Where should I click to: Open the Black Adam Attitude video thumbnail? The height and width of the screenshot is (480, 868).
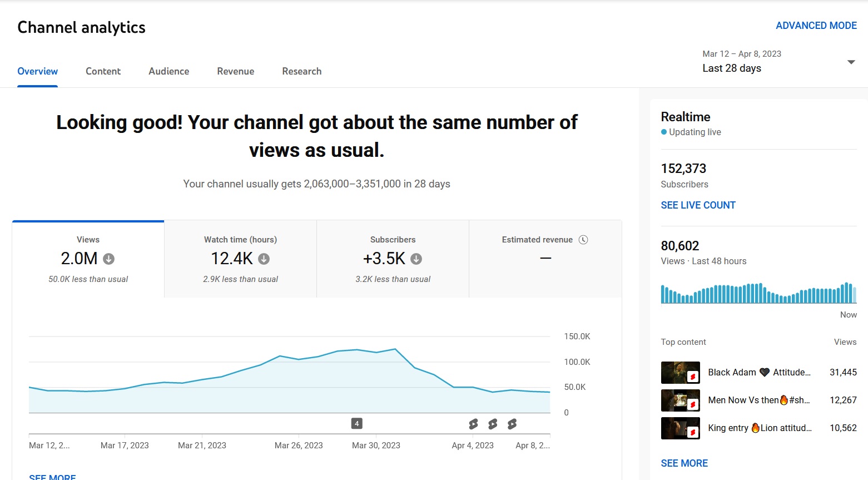coord(680,373)
